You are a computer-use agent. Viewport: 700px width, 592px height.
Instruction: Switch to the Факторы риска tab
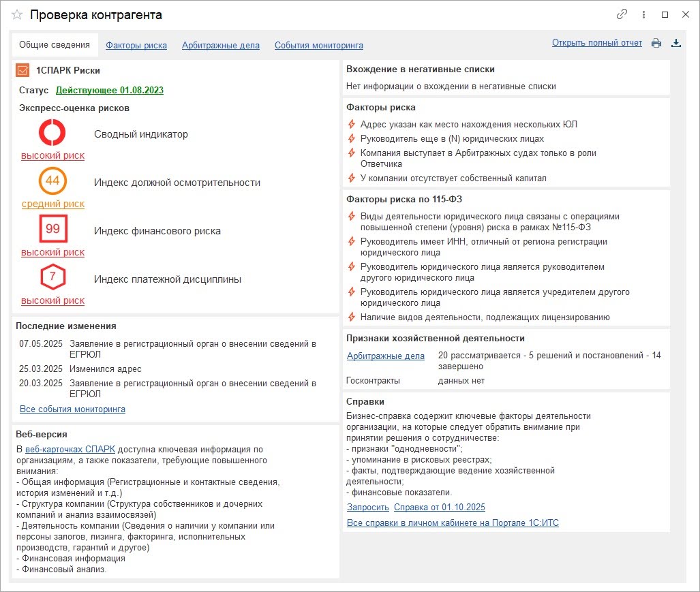136,46
